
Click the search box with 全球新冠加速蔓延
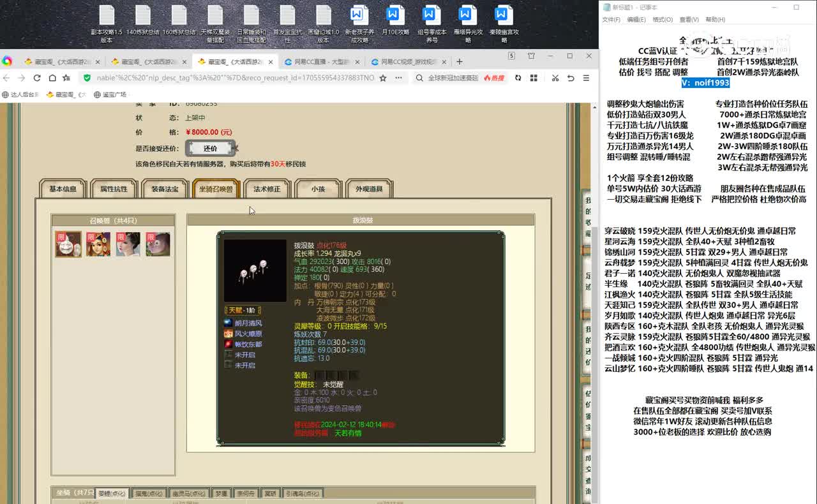453,78
